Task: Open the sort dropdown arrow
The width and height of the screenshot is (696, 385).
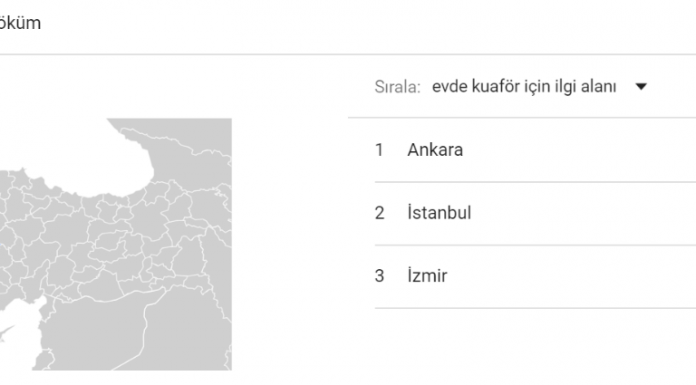Action: point(641,87)
